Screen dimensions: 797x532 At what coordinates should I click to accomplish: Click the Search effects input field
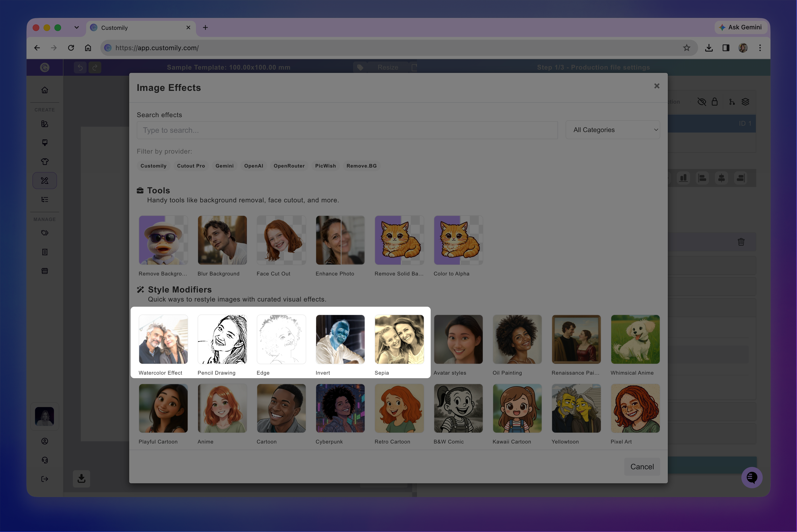click(347, 130)
